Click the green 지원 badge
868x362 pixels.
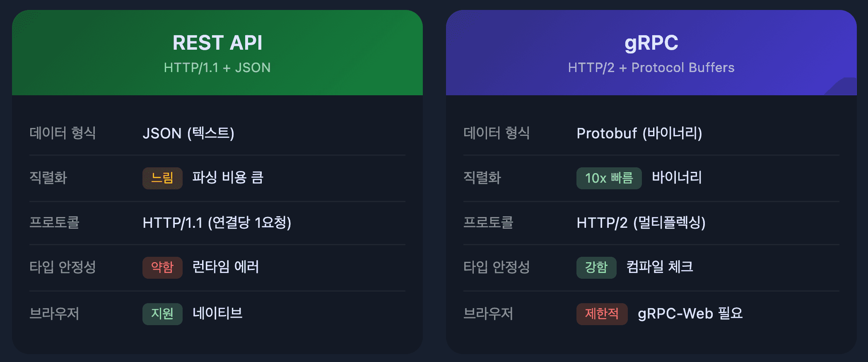click(162, 314)
